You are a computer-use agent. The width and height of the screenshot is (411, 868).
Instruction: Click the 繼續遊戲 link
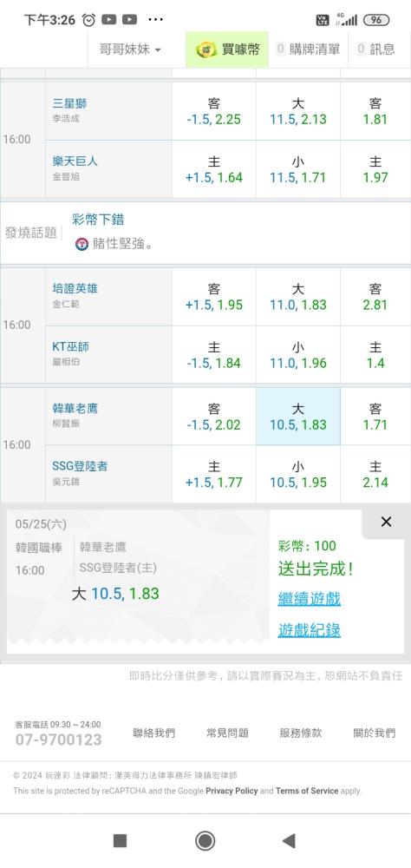[x=310, y=598]
